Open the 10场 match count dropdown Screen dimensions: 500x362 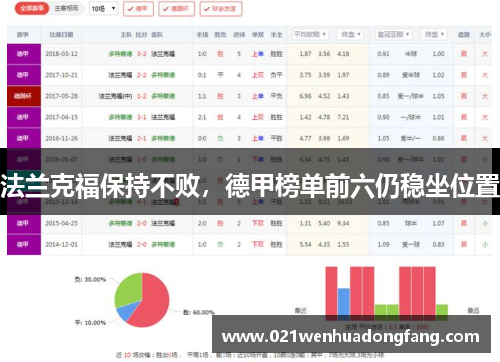tap(103, 9)
